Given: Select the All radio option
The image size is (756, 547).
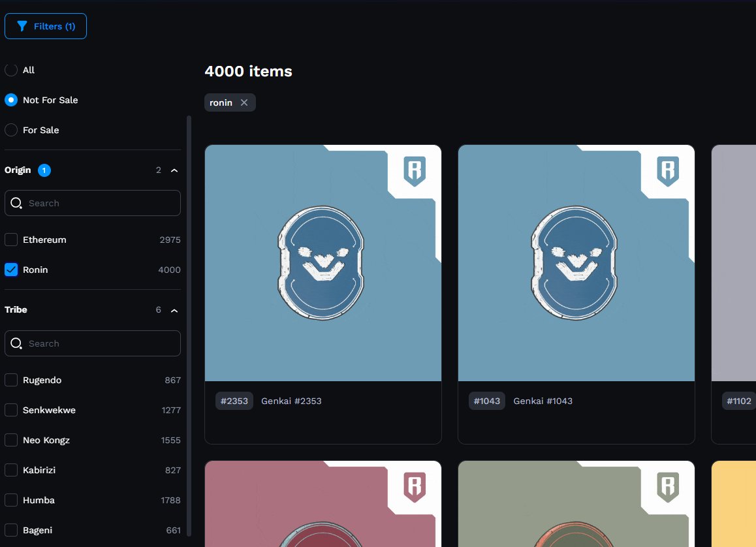Looking at the screenshot, I should click(11, 70).
